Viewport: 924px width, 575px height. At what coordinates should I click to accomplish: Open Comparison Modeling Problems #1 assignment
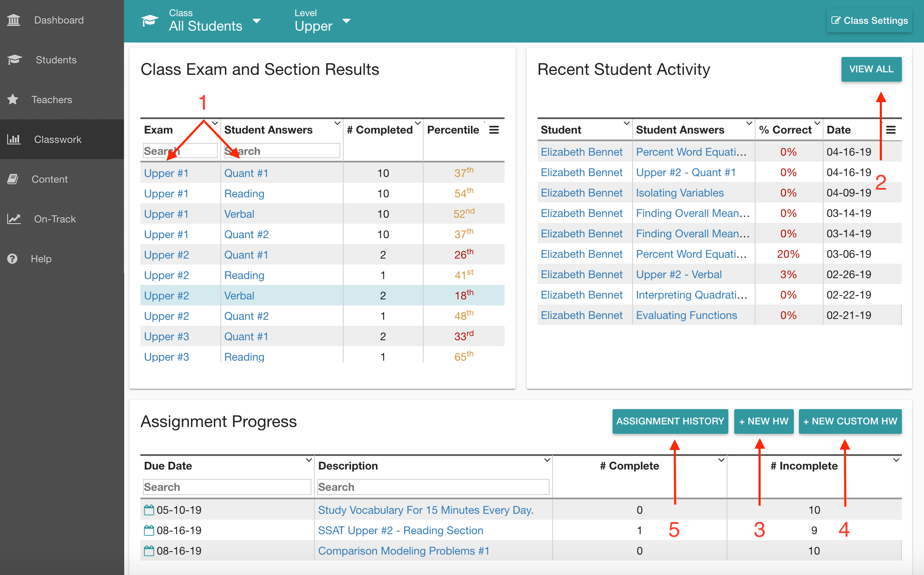[x=404, y=551]
